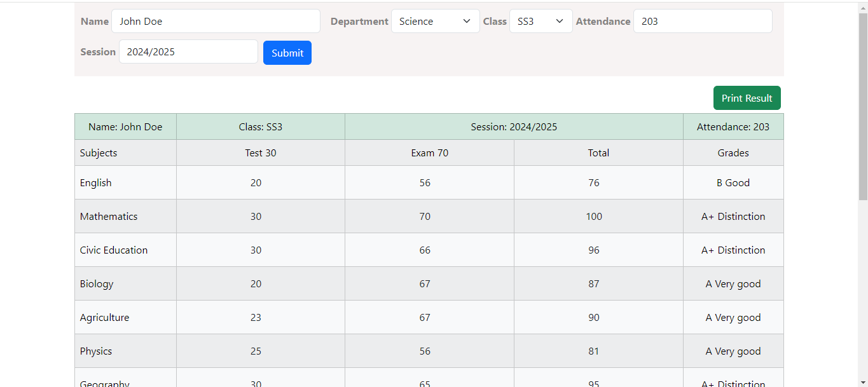Select the English subject cell
868x387 pixels.
click(96, 182)
